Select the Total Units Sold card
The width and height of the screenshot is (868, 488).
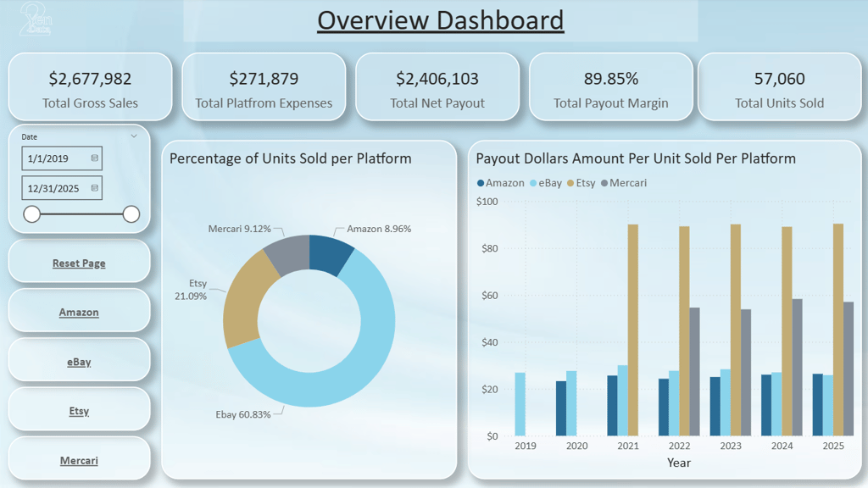780,87
